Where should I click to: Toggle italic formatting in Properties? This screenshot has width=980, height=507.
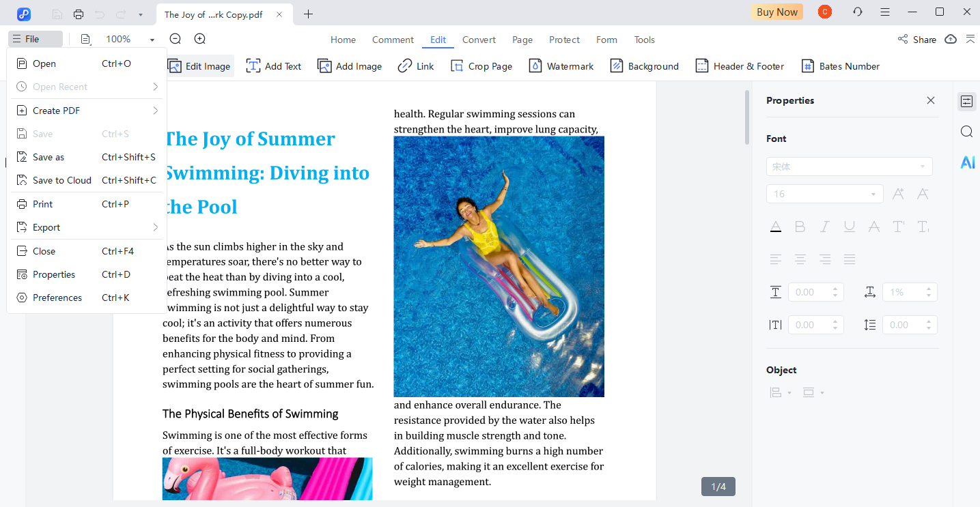825,227
